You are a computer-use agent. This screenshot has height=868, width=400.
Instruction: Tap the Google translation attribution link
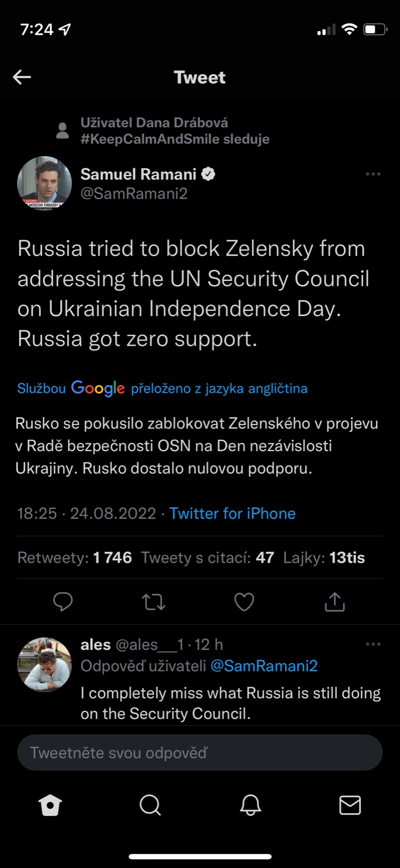(162, 388)
